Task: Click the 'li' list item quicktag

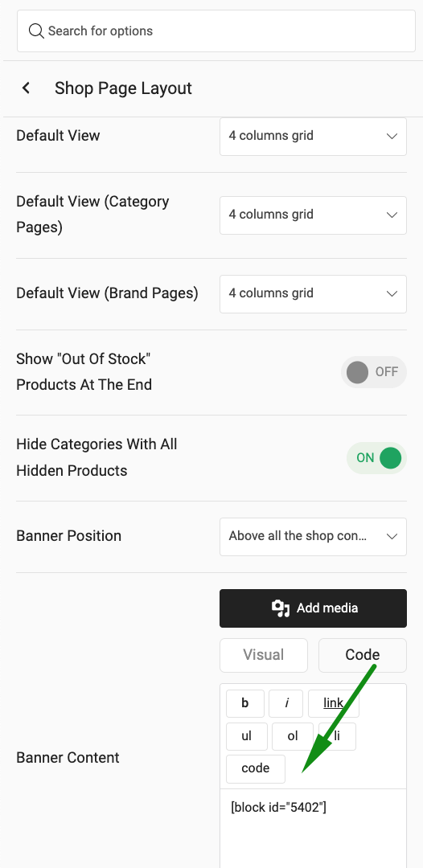Action: click(337, 735)
